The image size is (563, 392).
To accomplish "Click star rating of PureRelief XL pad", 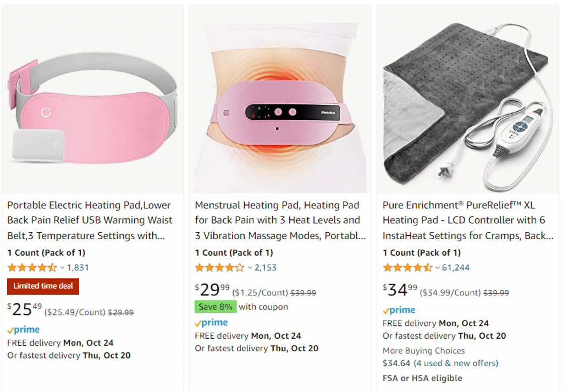I will click(x=407, y=268).
